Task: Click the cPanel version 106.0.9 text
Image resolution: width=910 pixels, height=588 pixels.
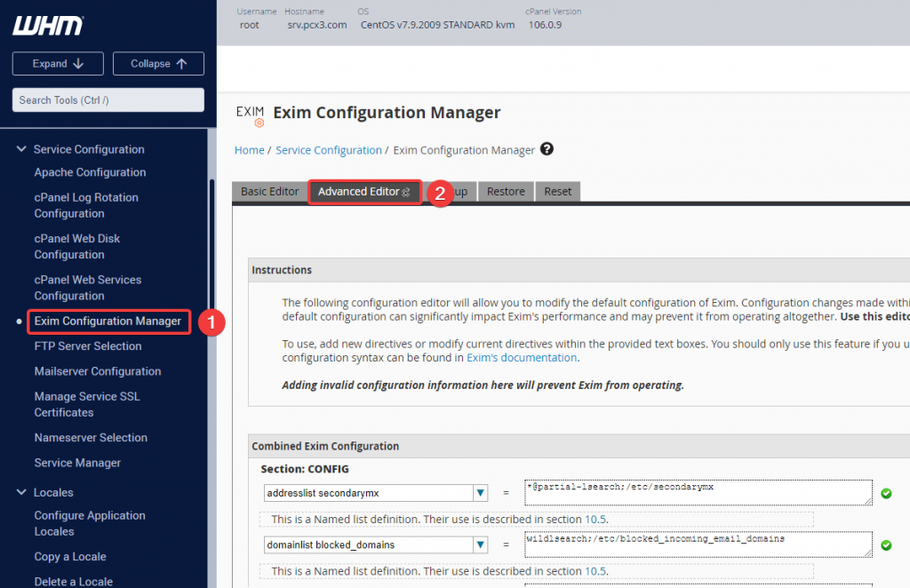Action: click(x=545, y=25)
